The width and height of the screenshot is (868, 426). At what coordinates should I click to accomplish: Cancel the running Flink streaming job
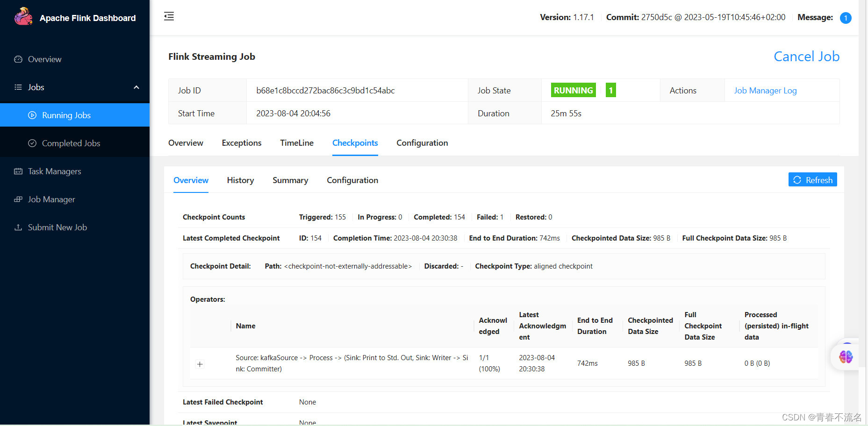806,57
